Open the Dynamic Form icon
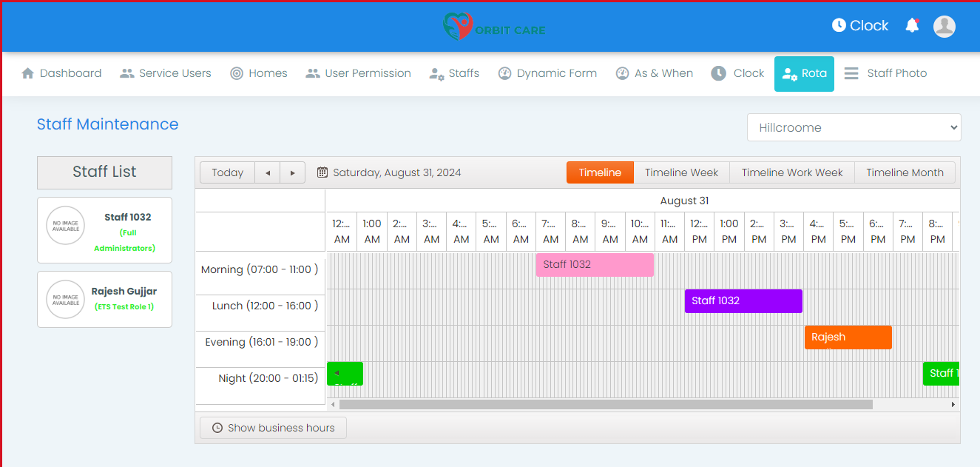The image size is (980, 467). tap(504, 73)
